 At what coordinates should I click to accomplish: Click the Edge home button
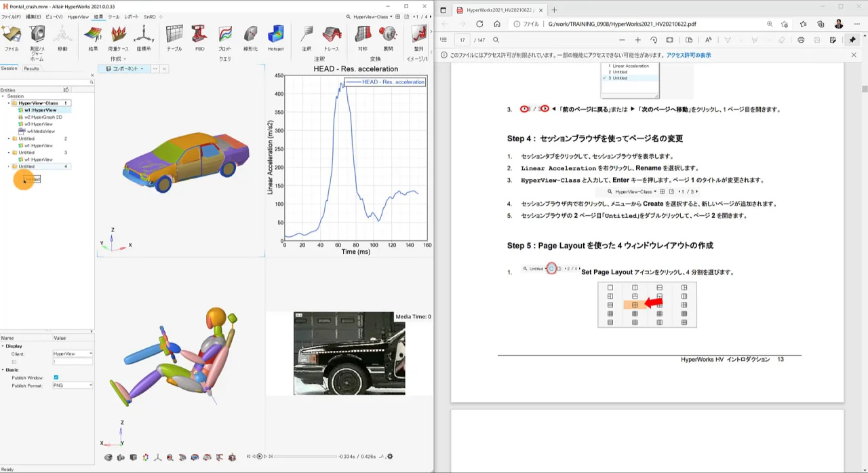point(497,24)
